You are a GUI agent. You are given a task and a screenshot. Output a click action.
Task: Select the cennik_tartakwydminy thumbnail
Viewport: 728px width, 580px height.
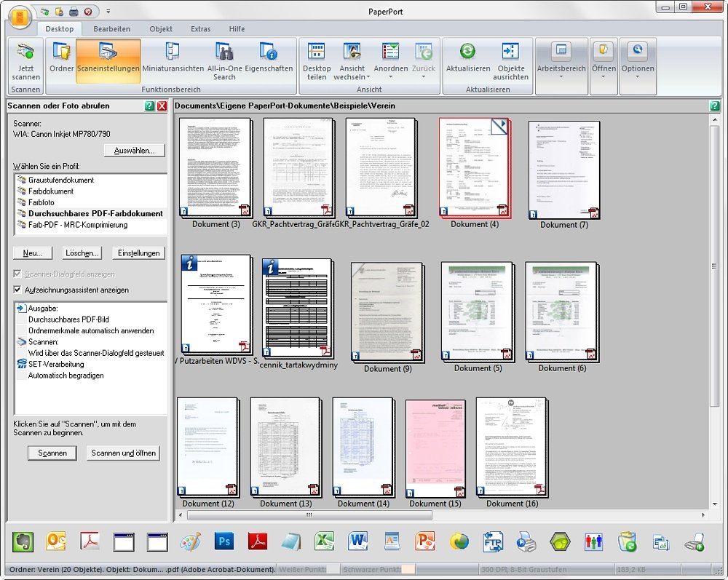[x=298, y=309]
